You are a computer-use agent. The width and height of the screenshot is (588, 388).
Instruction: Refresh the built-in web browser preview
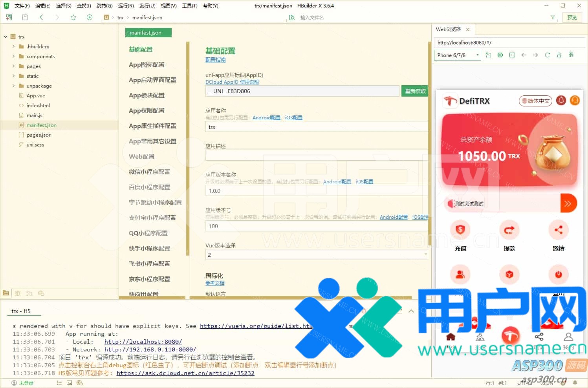pyautogui.click(x=547, y=55)
